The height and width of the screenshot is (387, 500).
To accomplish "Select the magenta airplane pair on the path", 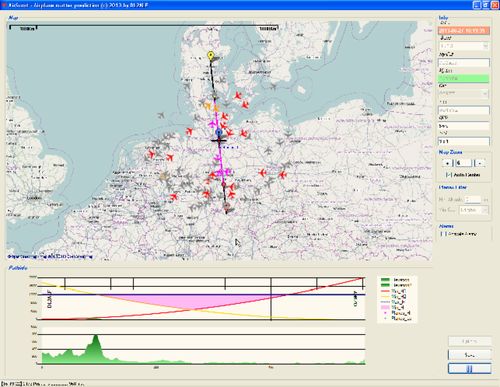I will pyautogui.click(x=224, y=172).
